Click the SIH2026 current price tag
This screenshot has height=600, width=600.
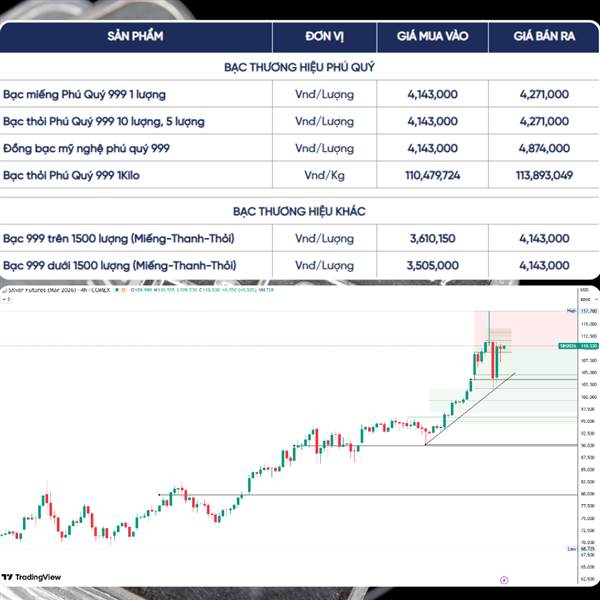click(x=578, y=346)
